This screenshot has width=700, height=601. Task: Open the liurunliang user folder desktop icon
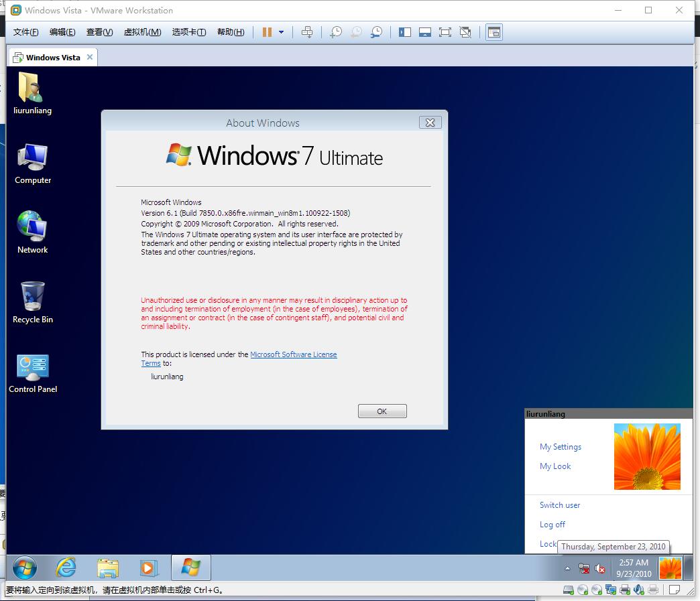[x=32, y=94]
